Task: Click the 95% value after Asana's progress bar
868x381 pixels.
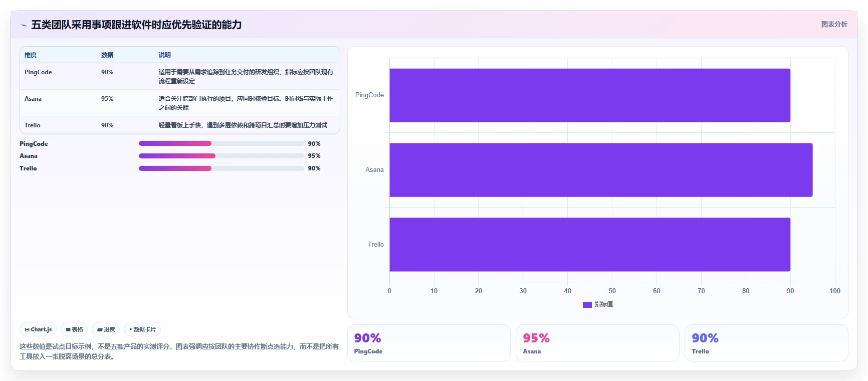Action: pos(314,156)
